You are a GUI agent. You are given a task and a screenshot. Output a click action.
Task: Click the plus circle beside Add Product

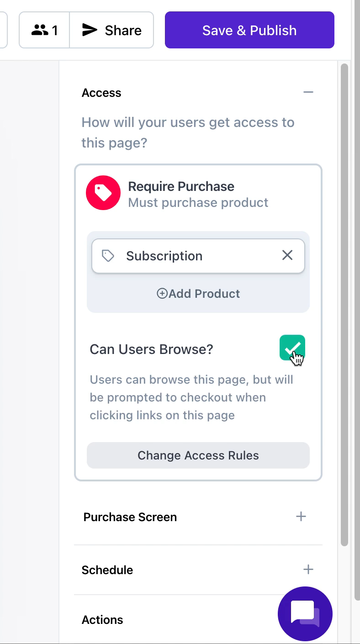[x=162, y=293]
